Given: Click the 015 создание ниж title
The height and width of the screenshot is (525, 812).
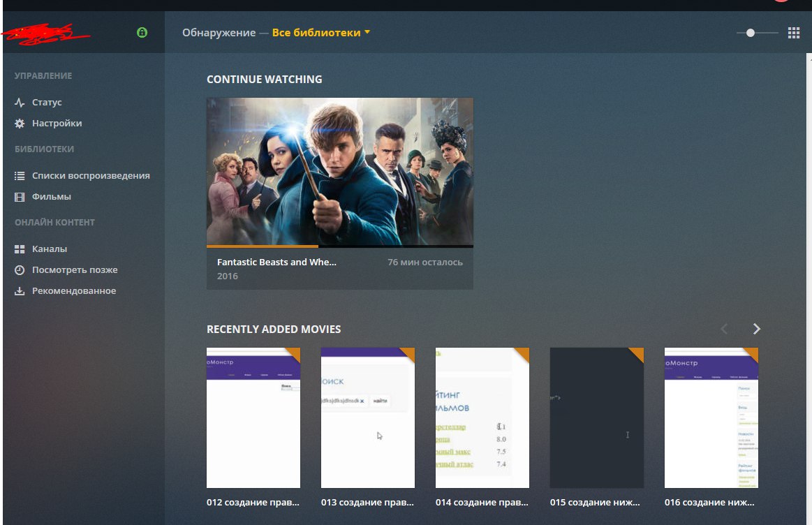Looking at the screenshot, I should coord(595,502).
